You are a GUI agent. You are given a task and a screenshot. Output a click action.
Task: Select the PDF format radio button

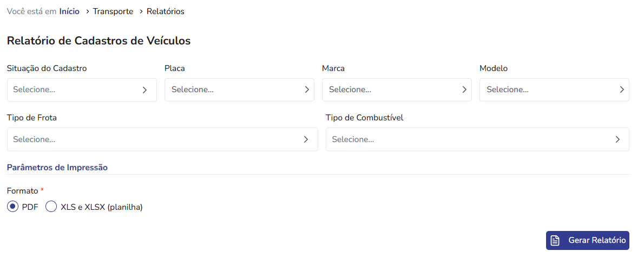pyautogui.click(x=13, y=207)
